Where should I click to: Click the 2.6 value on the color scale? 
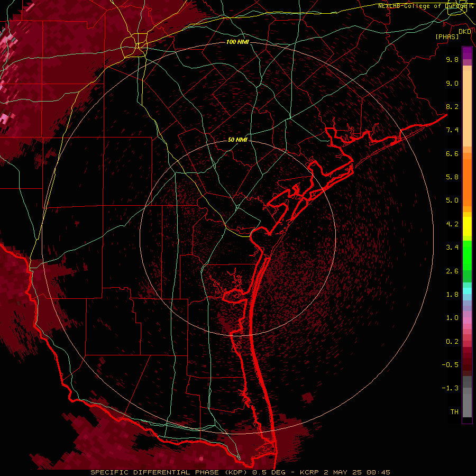click(x=452, y=271)
